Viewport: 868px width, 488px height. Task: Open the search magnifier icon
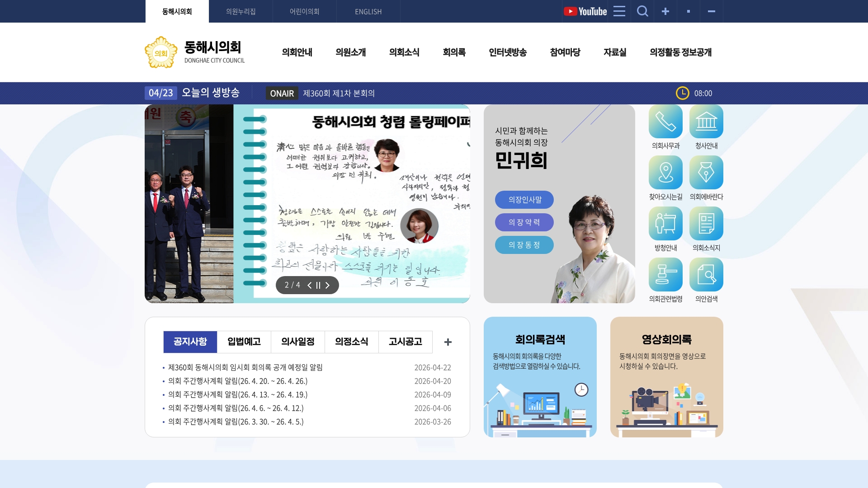tap(642, 11)
